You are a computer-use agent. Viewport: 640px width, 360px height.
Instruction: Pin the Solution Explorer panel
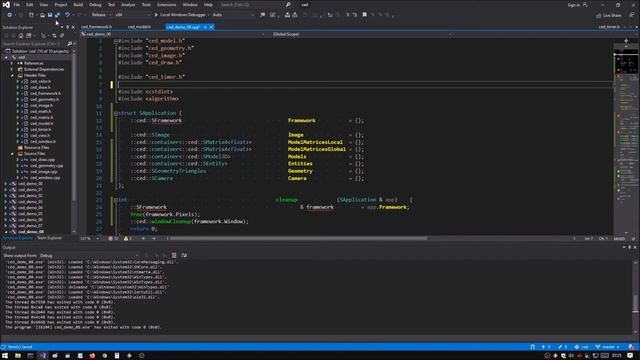pyautogui.click(x=68, y=27)
